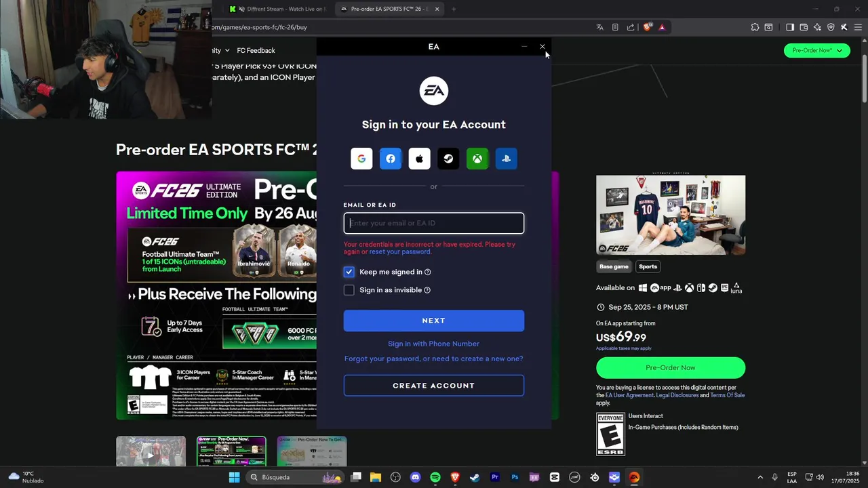Click the browser address bar URL
Image resolution: width=868 pixels, height=488 pixels.
coord(260,27)
